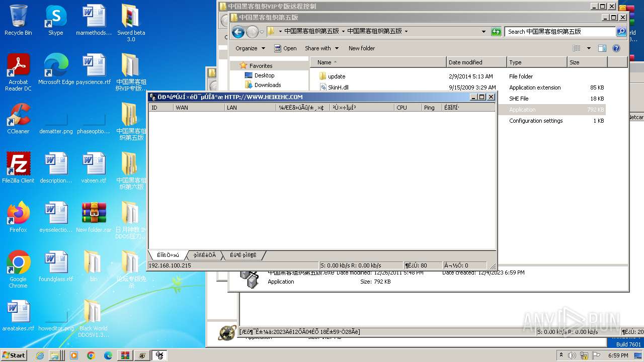Open the Recycle Bin desktop icon

[18, 20]
